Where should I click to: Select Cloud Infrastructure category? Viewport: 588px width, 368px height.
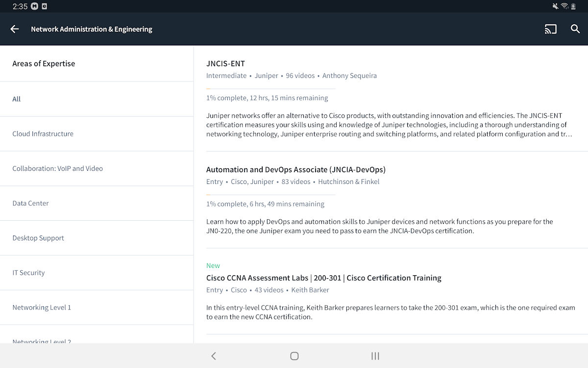point(43,134)
